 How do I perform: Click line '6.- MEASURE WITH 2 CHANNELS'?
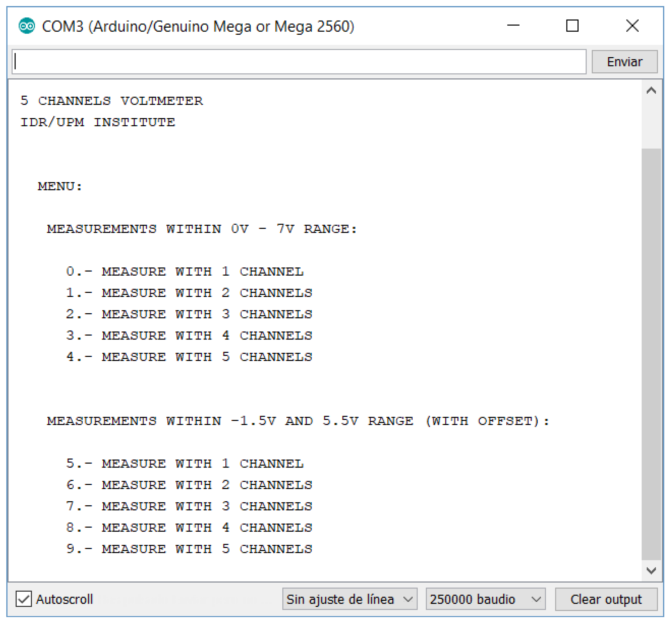(189, 485)
